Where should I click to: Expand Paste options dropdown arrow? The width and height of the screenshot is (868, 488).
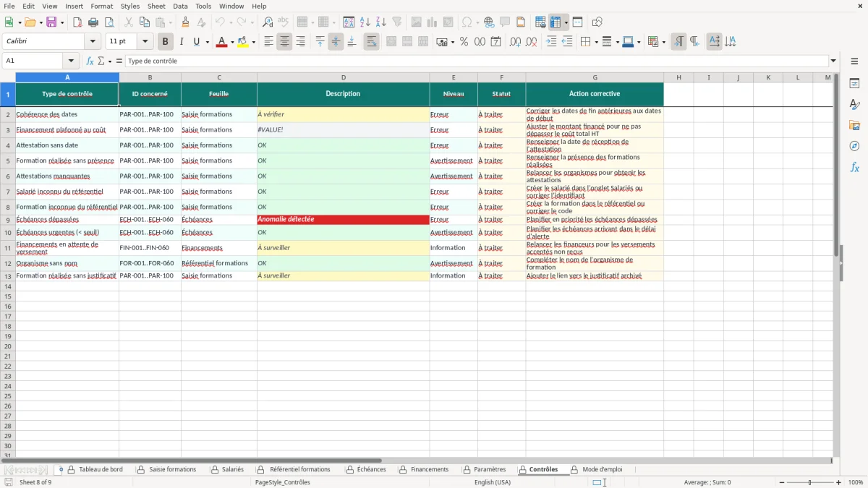click(170, 22)
